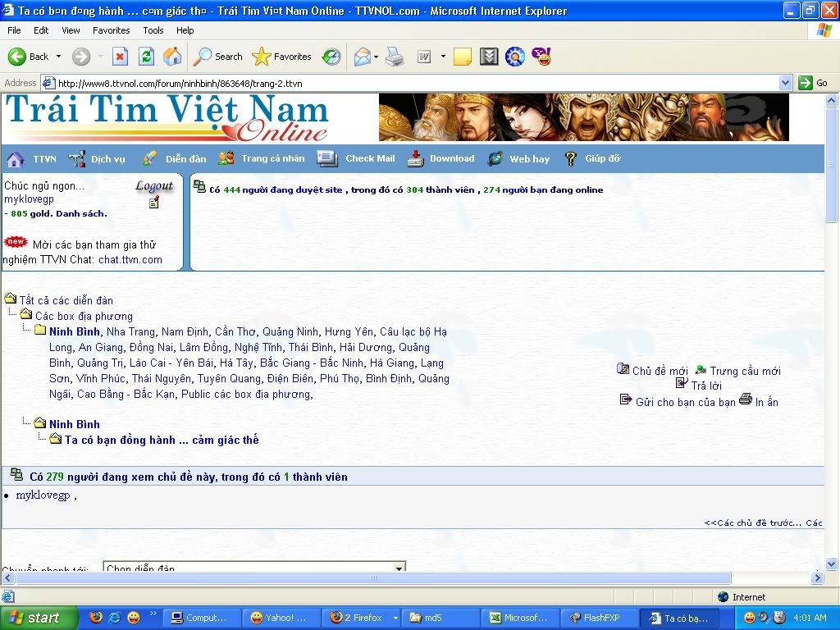
Task: Click the Mail envelope icon
Action: [x=362, y=57]
